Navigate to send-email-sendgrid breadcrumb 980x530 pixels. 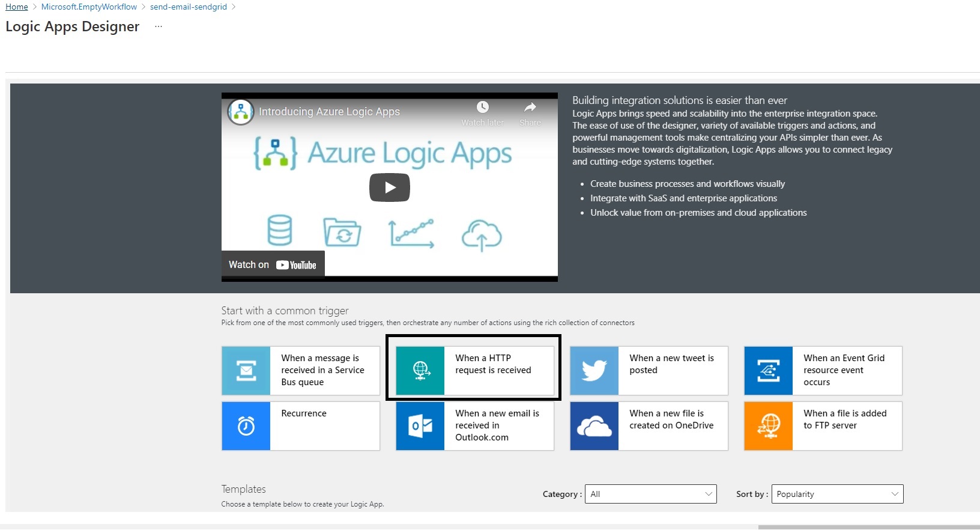pos(189,7)
